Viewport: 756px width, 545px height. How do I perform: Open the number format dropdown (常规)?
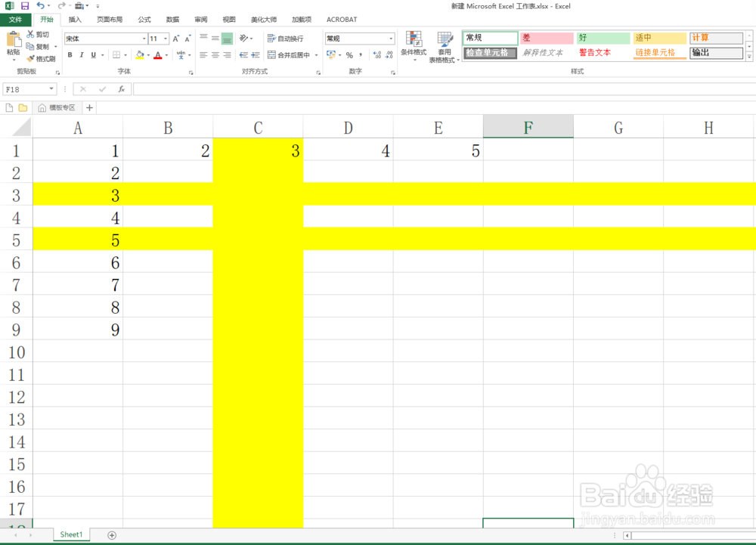tap(391, 39)
